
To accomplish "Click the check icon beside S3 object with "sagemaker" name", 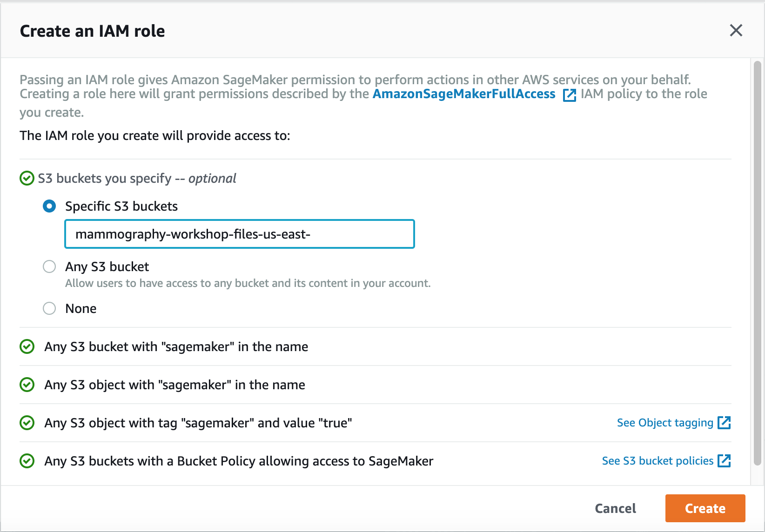I will (x=27, y=385).
